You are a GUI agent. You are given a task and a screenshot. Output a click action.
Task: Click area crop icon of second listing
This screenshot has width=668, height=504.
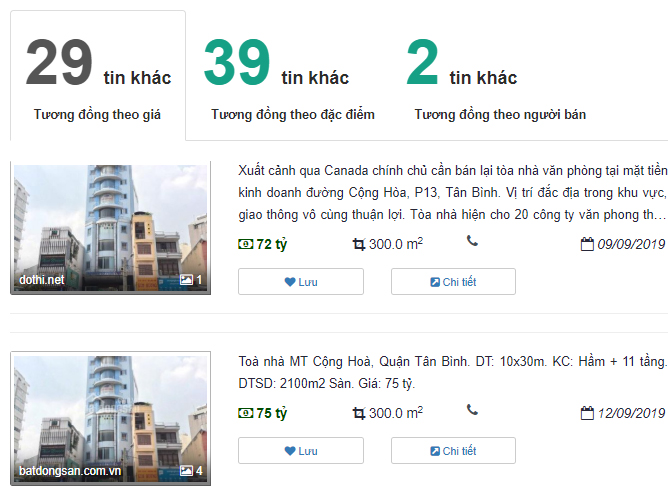(359, 414)
